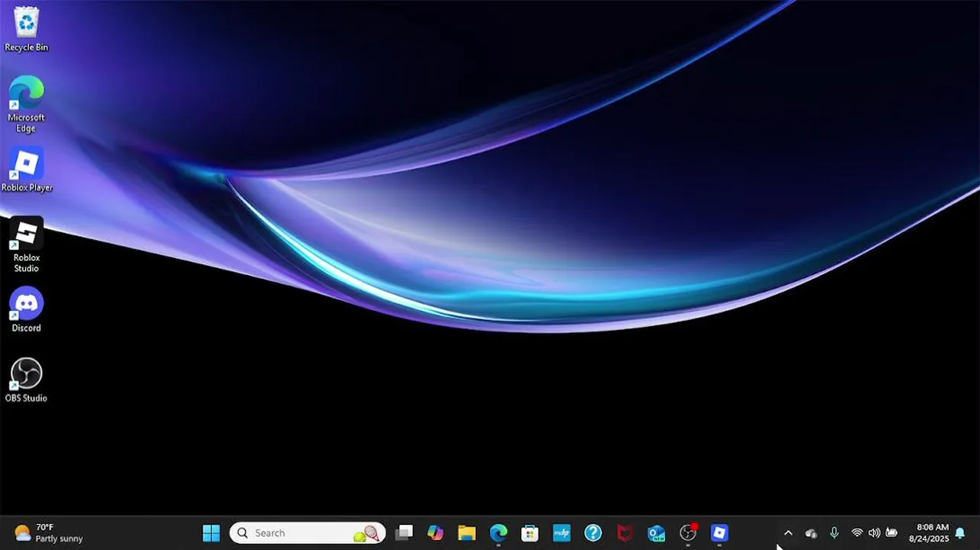Image resolution: width=980 pixels, height=550 pixels.
Task: Open the clock showing 8:08 AM
Action: pos(928,533)
